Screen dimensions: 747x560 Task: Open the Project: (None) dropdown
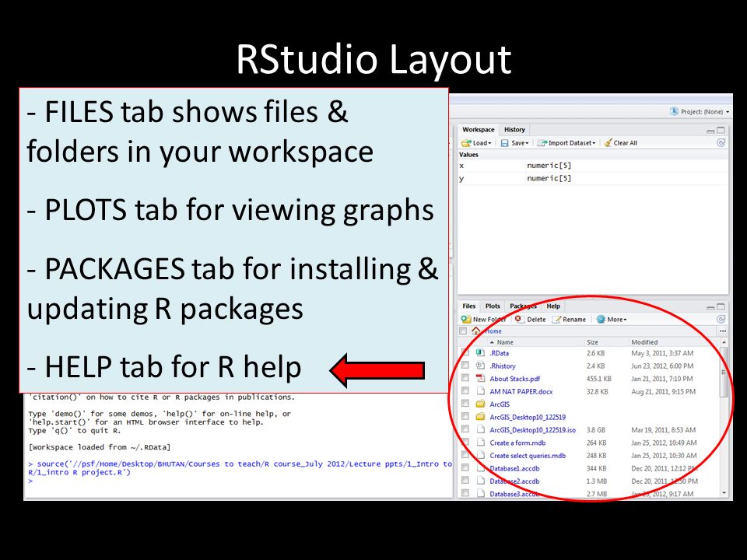[700, 112]
